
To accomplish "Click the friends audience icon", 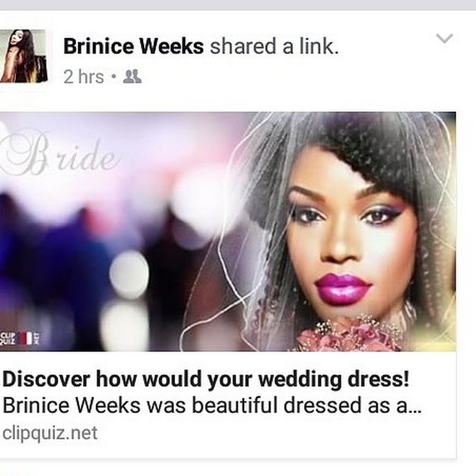I will click(x=132, y=76).
